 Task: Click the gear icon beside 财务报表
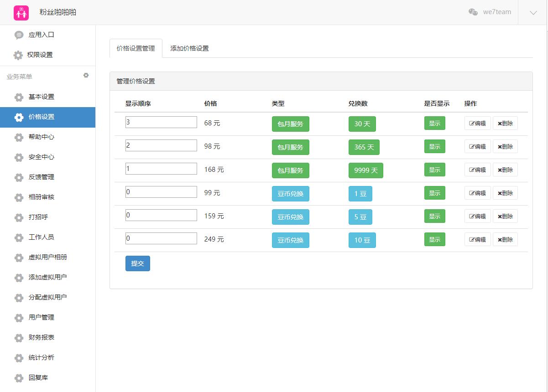pyautogui.click(x=19, y=338)
